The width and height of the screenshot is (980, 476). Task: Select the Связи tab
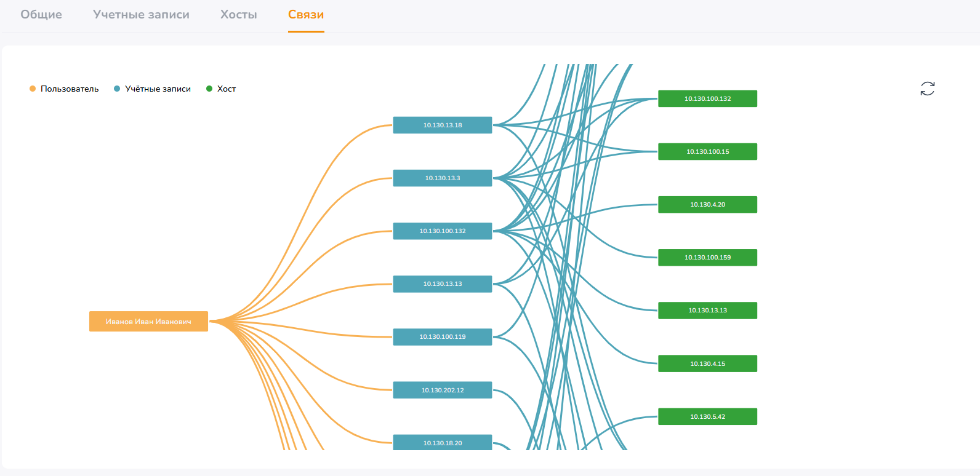tap(306, 15)
